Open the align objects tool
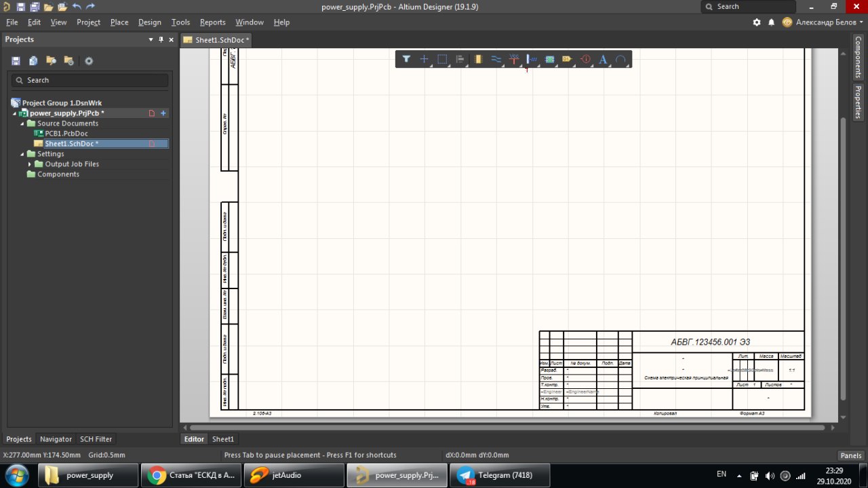This screenshot has height=488, width=868. point(460,59)
